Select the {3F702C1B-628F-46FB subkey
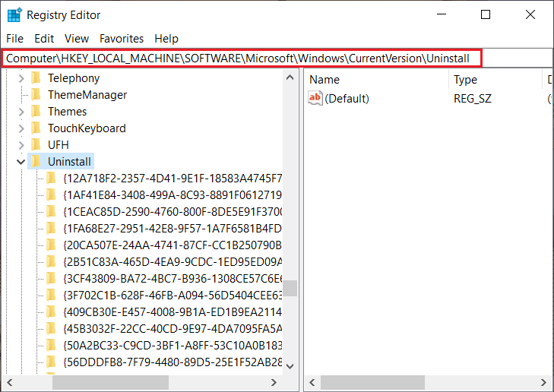 pyautogui.click(x=173, y=296)
